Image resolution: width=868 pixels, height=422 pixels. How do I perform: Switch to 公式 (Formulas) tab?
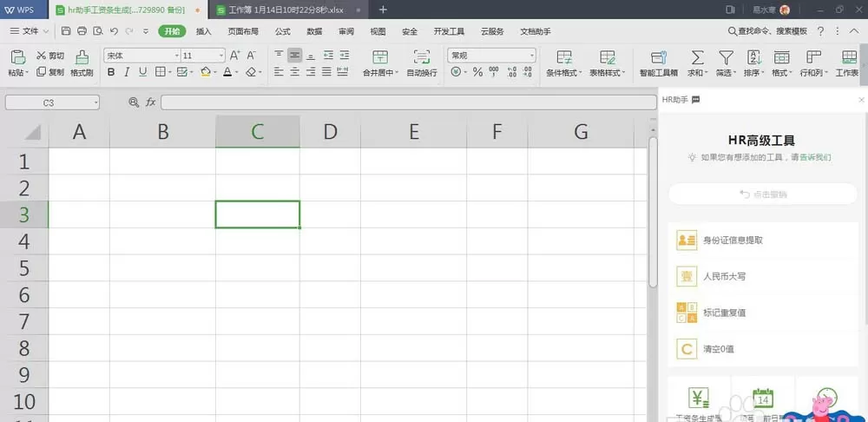(282, 31)
